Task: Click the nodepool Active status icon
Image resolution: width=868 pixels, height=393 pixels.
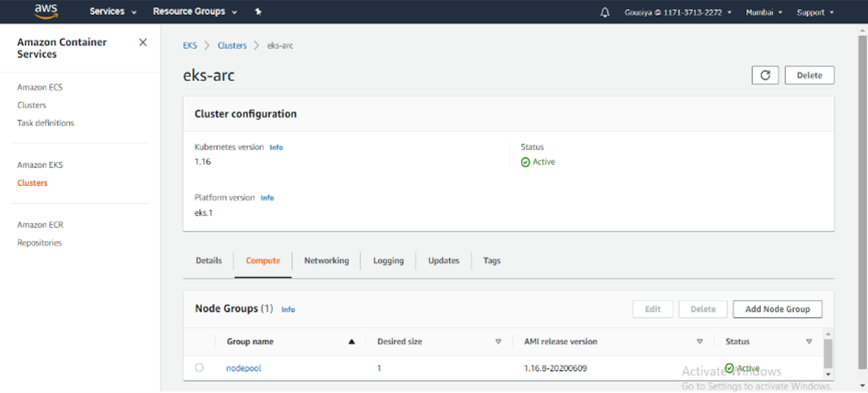Action: click(730, 368)
